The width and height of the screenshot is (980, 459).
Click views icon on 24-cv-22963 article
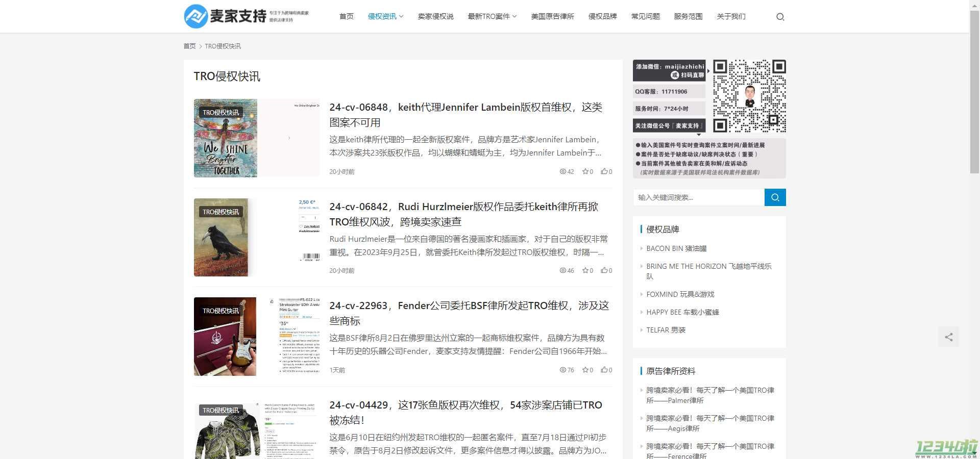click(x=563, y=370)
